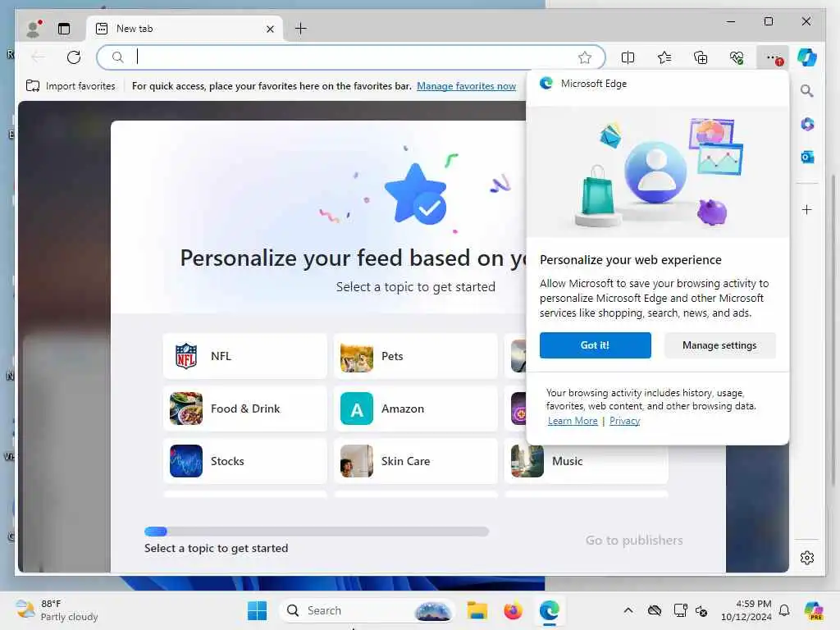Open Microsoft 365 sidebar icon
The height and width of the screenshot is (630, 840).
tap(807, 124)
